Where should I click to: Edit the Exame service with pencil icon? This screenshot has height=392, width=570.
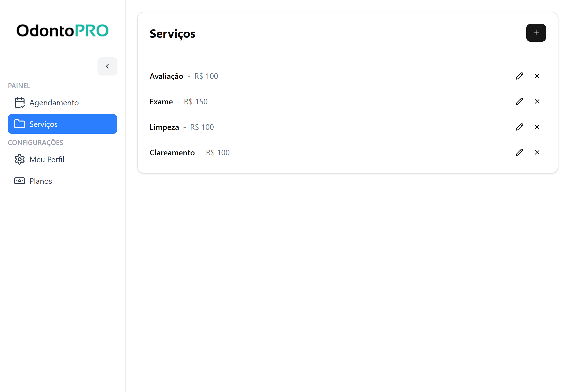pyautogui.click(x=519, y=101)
